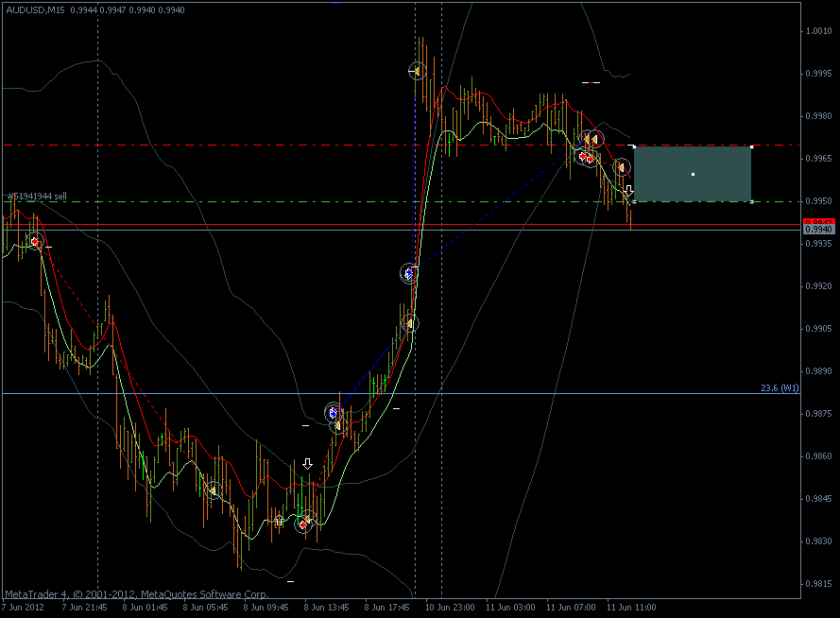Click the 8 Jun 13:45 time label
840x618 pixels.
tap(326, 608)
